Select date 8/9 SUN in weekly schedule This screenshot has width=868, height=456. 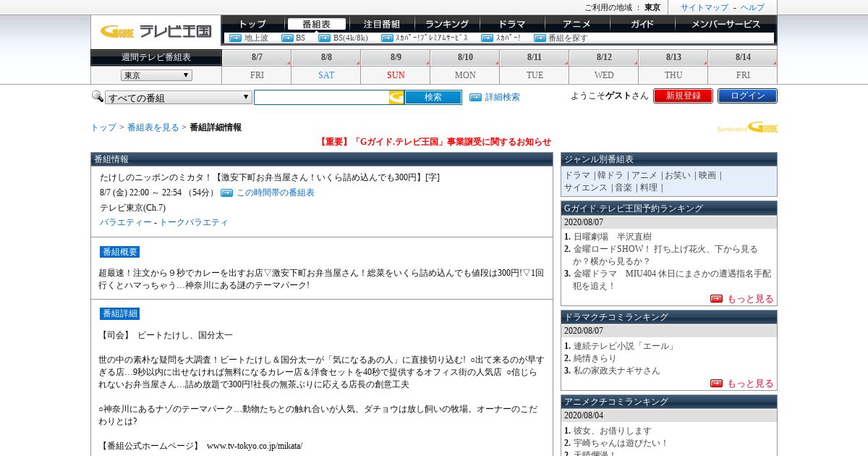click(396, 67)
